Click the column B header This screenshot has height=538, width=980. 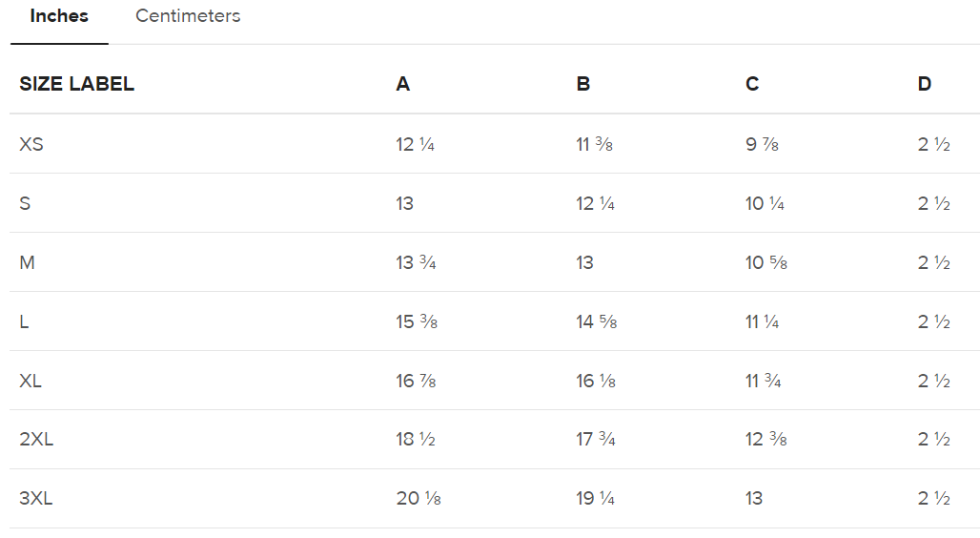583,84
